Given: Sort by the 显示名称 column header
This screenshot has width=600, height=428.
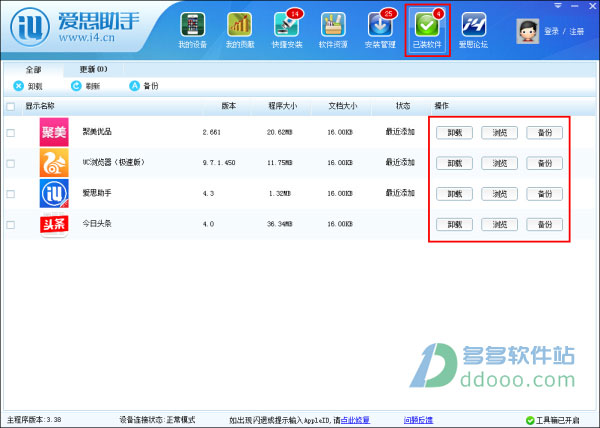Looking at the screenshot, I should point(40,106).
